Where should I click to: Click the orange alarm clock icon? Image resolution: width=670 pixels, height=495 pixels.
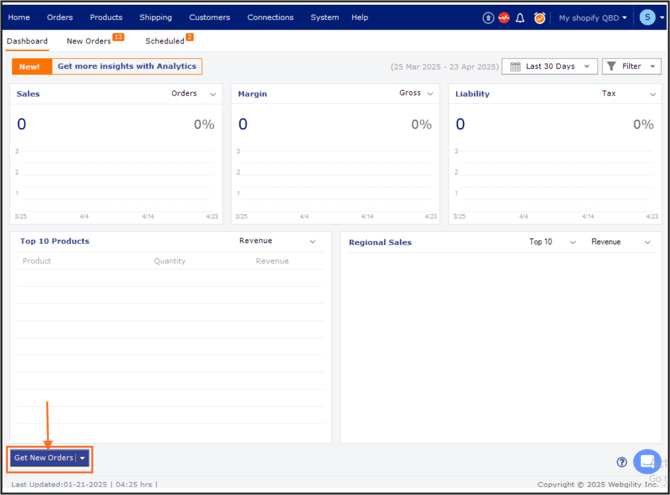[x=540, y=18]
